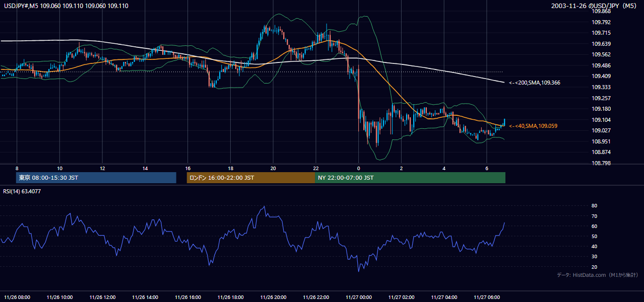Click the RSI(14) 63.4077 indicator label

point(22,191)
